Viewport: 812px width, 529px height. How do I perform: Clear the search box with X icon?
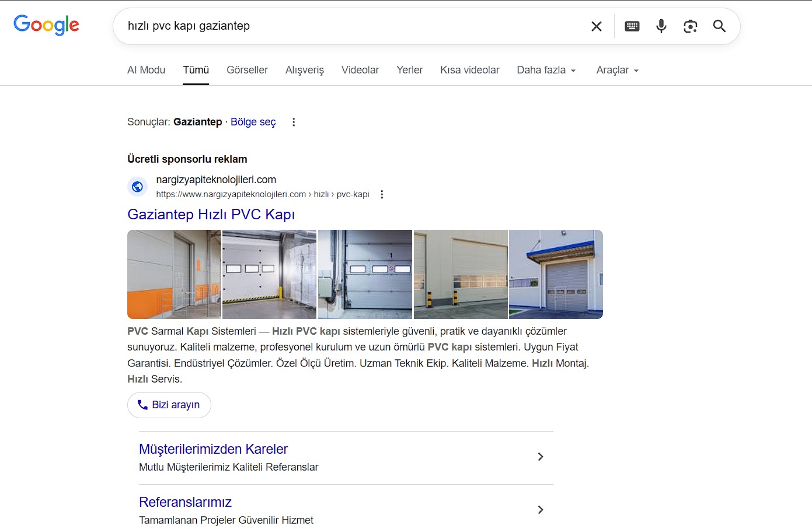click(596, 26)
